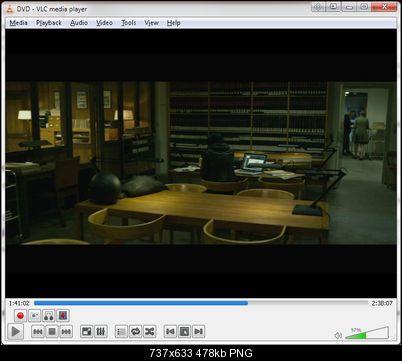The width and height of the screenshot is (402, 361).
Task: Show extended settings equalizer panel
Action: coord(101,332)
